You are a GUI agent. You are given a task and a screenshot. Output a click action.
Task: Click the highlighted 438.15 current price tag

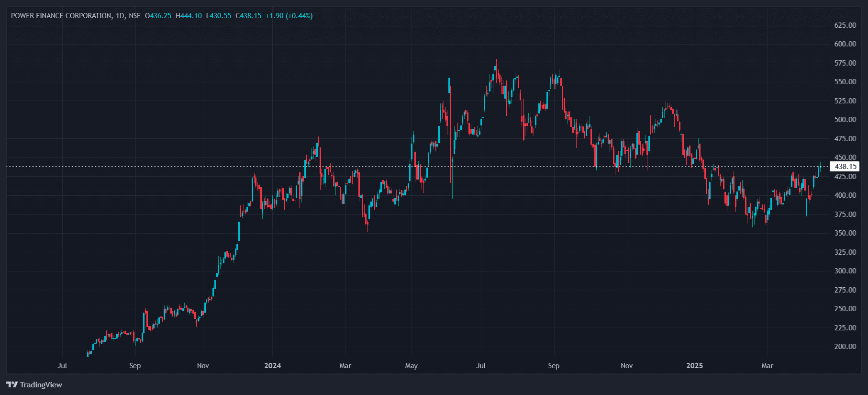coord(845,167)
